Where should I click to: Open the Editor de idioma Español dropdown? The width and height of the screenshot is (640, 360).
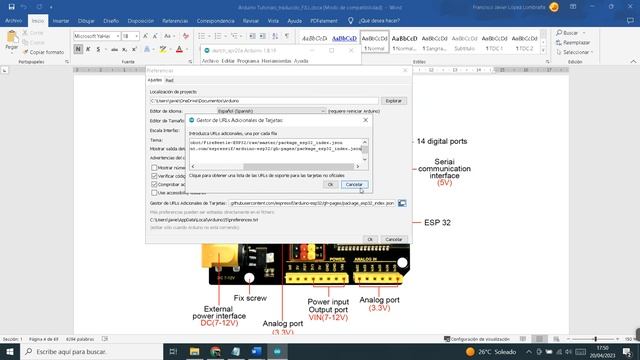pos(271,111)
